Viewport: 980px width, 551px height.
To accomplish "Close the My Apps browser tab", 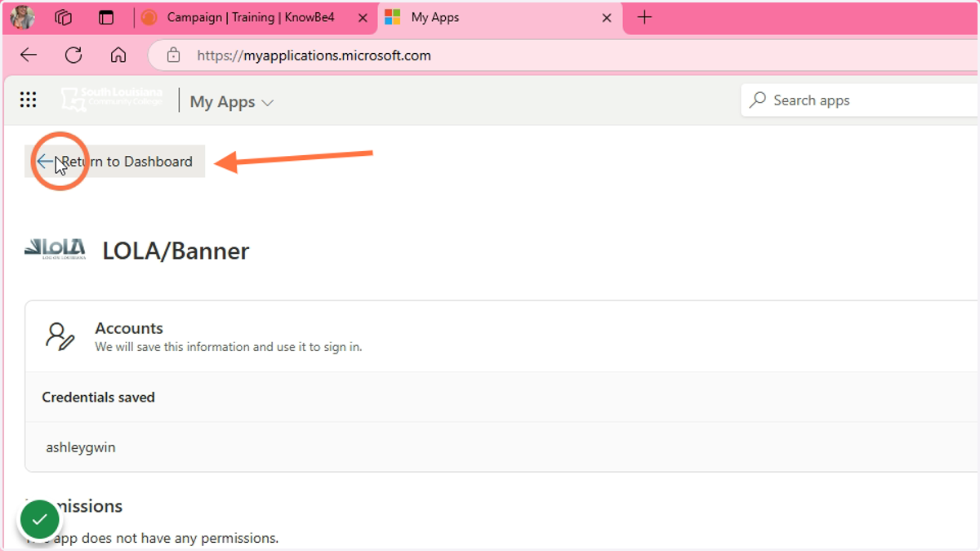I will tap(607, 17).
